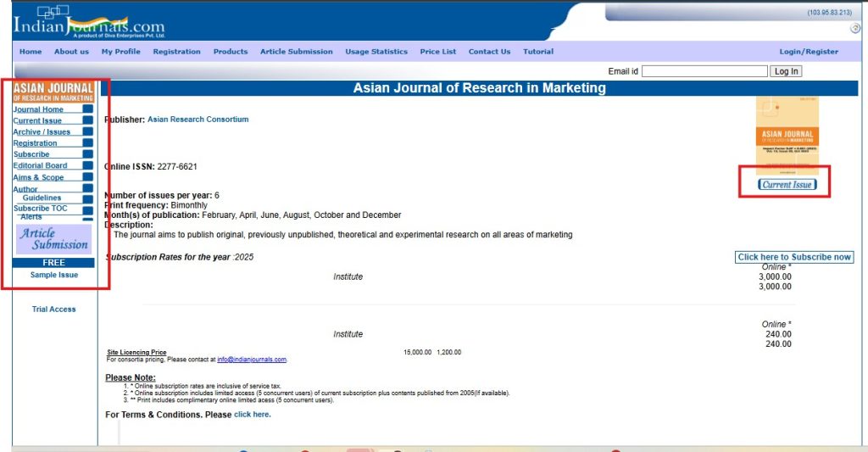Click blue square beside Journal Home

[x=87, y=109]
